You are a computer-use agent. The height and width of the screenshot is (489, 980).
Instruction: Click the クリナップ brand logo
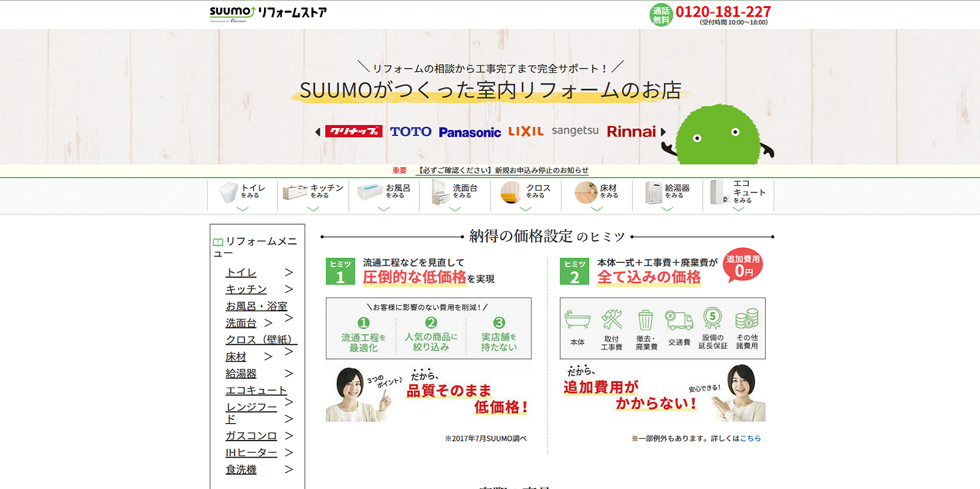(354, 131)
